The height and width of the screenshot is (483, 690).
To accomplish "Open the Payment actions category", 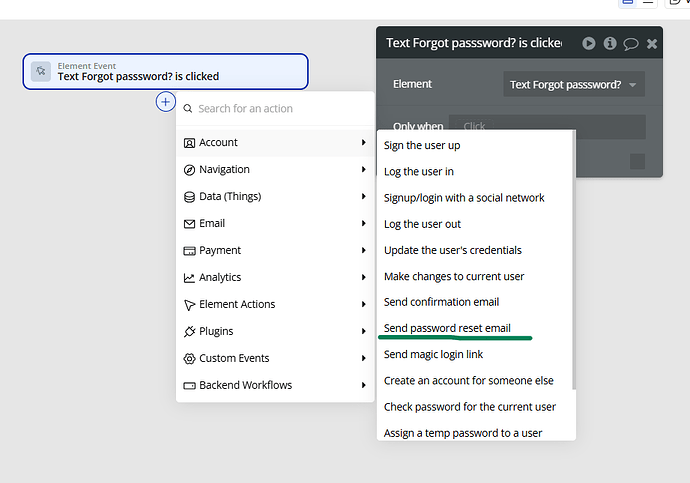I will 220,250.
